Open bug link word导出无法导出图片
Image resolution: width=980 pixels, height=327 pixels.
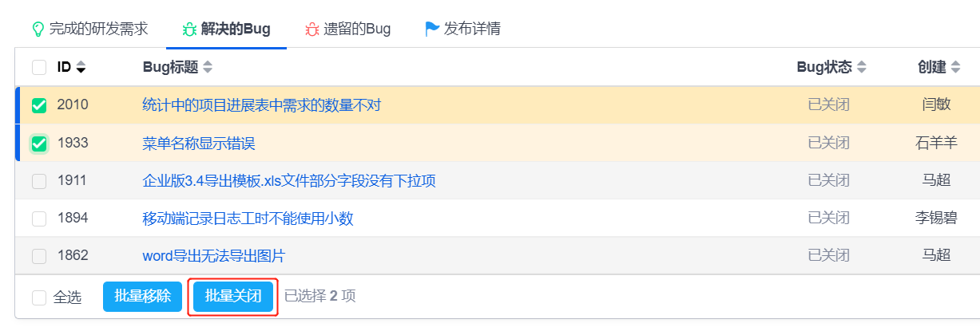tap(213, 256)
